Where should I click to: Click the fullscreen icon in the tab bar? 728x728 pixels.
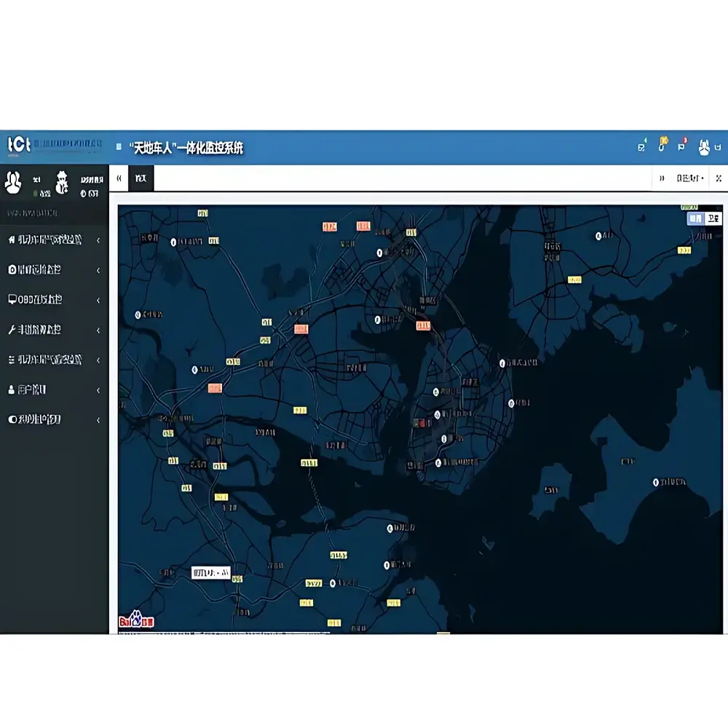tap(719, 178)
